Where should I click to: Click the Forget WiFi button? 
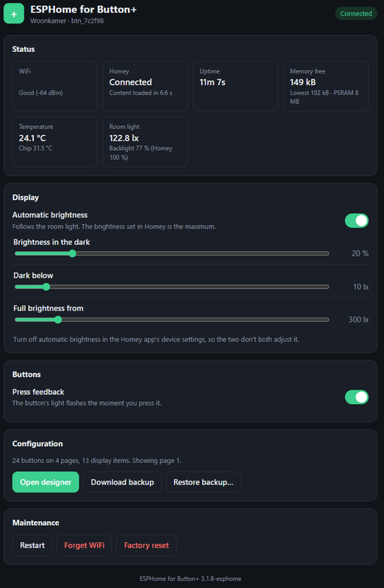point(84,545)
